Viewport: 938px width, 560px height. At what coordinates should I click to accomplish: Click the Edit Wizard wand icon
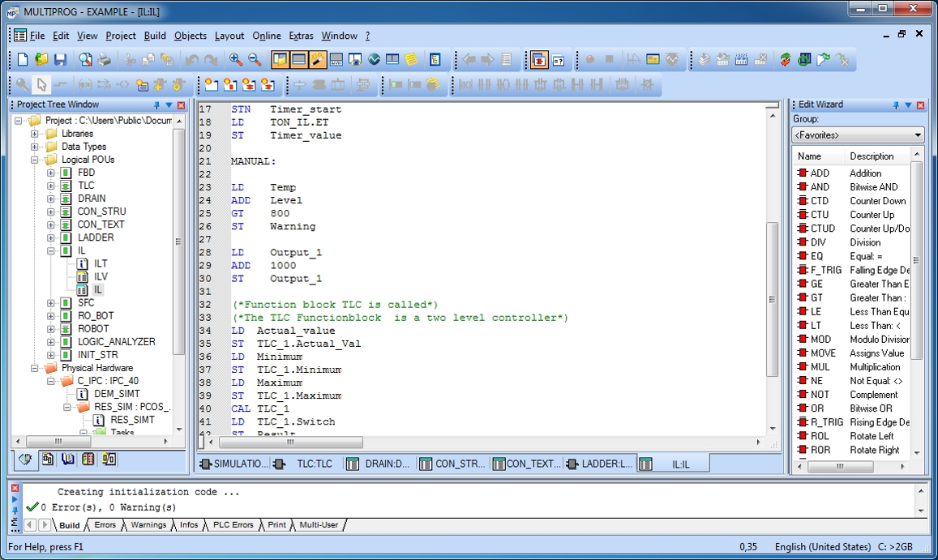[x=318, y=60]
